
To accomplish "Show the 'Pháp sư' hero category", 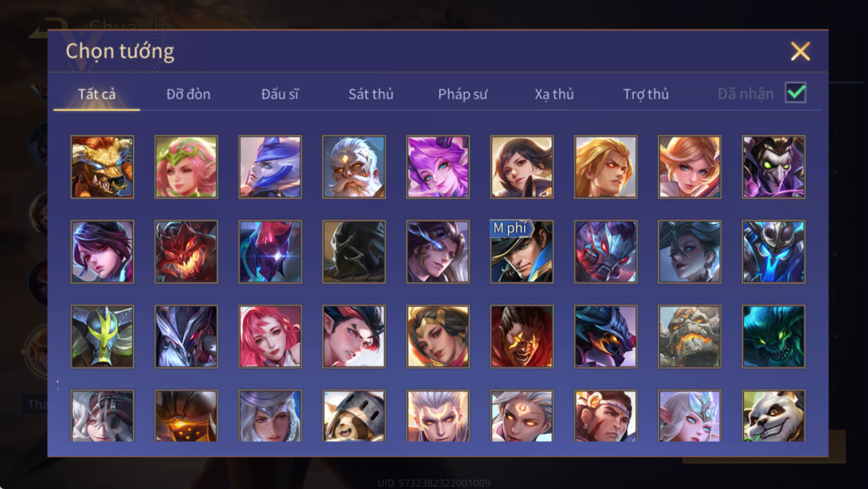I will pos(462,94).
